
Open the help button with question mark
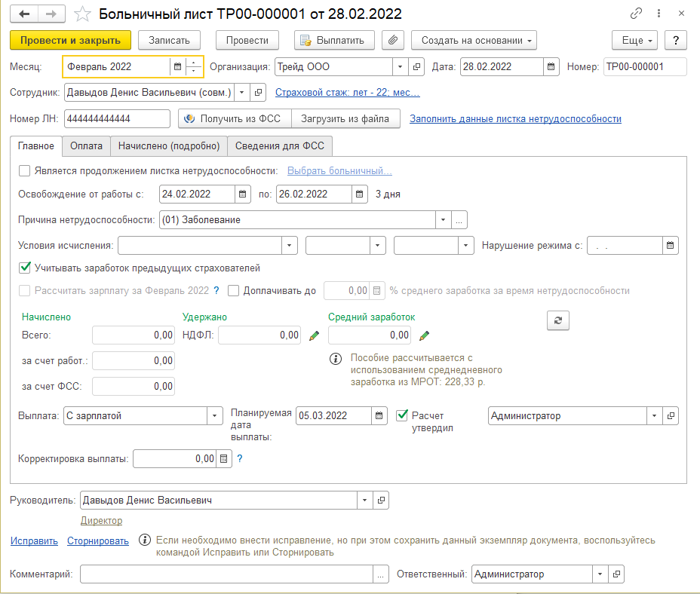pyautogui.click(x=676, y=40)
